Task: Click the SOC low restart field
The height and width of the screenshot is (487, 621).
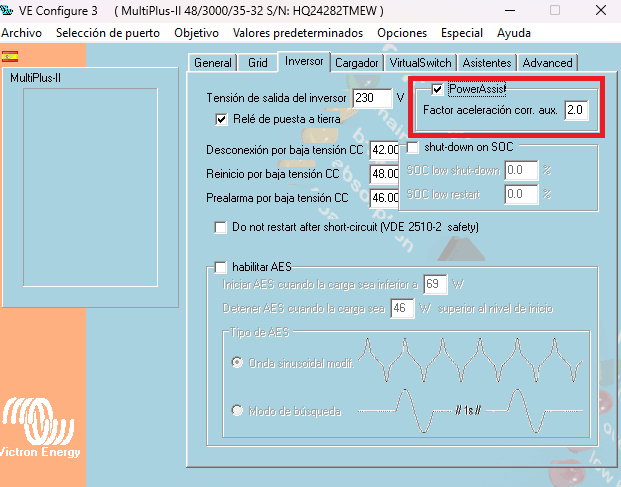Action: (521, 194)
